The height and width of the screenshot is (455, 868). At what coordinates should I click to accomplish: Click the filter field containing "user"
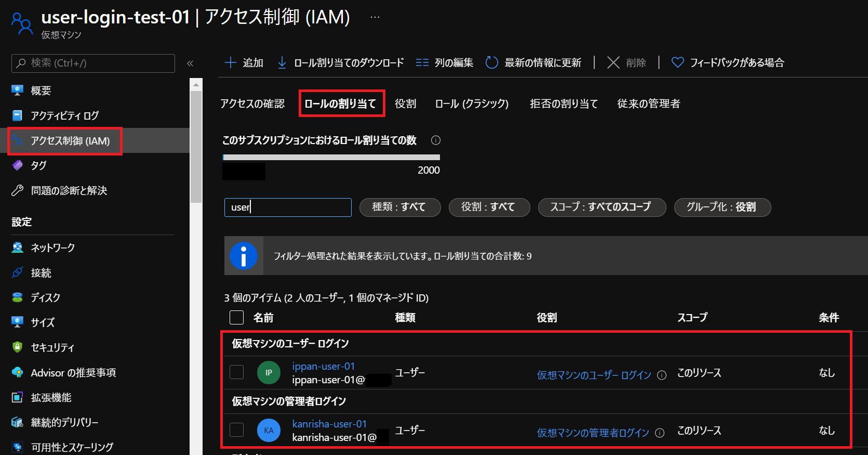(x=288, y=207)
